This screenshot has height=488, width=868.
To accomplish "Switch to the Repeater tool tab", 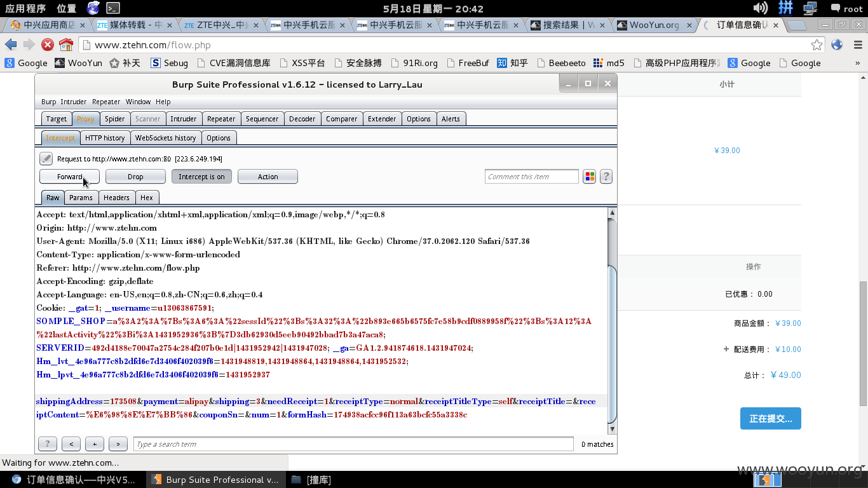I will coord(221,119).
